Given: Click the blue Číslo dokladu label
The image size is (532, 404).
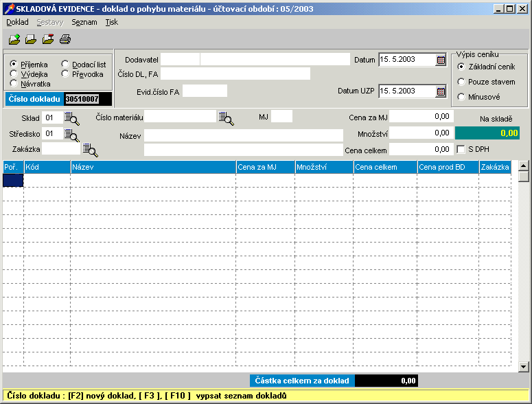Looking at the screenshot, I should pyautogui.click(x=34, y=99).
